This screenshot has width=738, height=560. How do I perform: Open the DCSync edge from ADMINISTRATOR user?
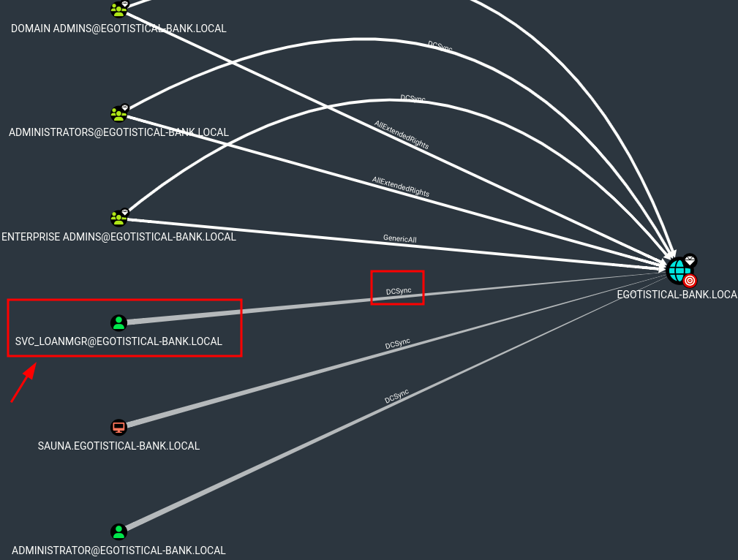click(396, 397)
